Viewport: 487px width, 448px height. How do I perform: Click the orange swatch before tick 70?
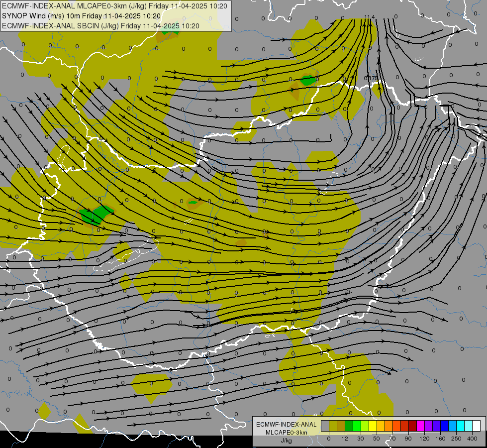pos(389,426)
